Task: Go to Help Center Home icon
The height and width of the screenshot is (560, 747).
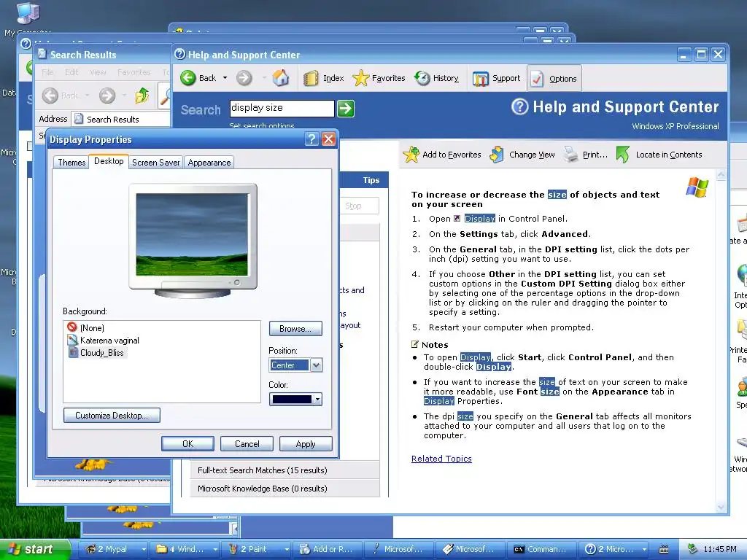Action: [281, 77]
